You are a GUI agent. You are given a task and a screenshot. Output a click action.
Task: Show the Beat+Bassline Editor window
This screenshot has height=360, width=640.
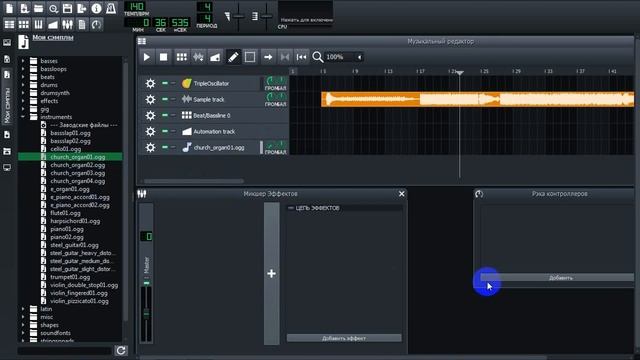(24, 24)
